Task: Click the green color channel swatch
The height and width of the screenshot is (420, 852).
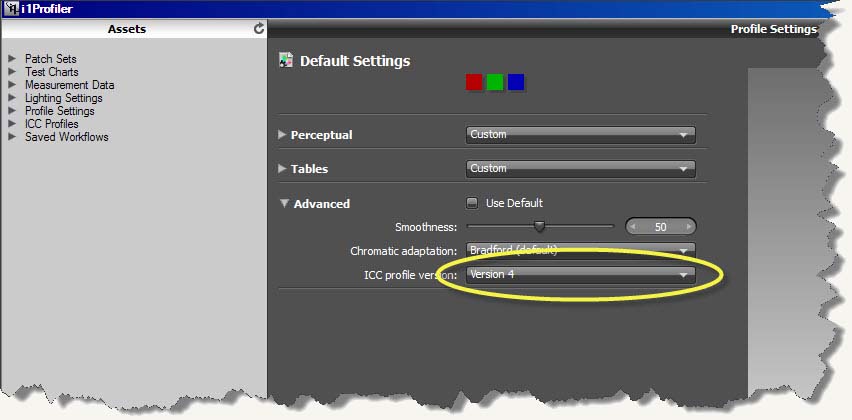Action: pos(494,82)
